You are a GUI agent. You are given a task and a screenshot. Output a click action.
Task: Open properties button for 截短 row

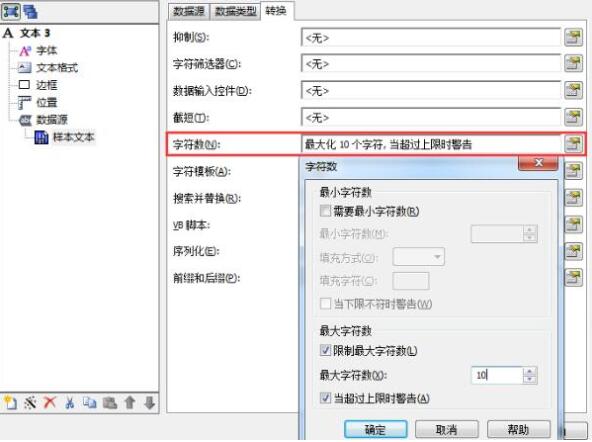click(573, 117)
